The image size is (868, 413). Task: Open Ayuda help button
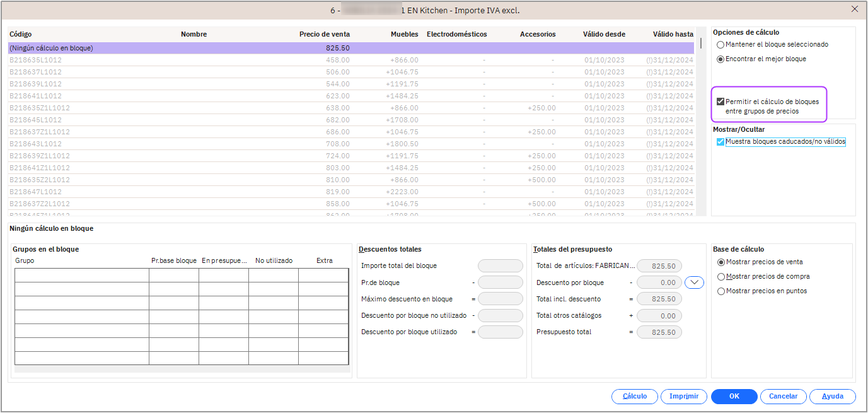[832, 397]
